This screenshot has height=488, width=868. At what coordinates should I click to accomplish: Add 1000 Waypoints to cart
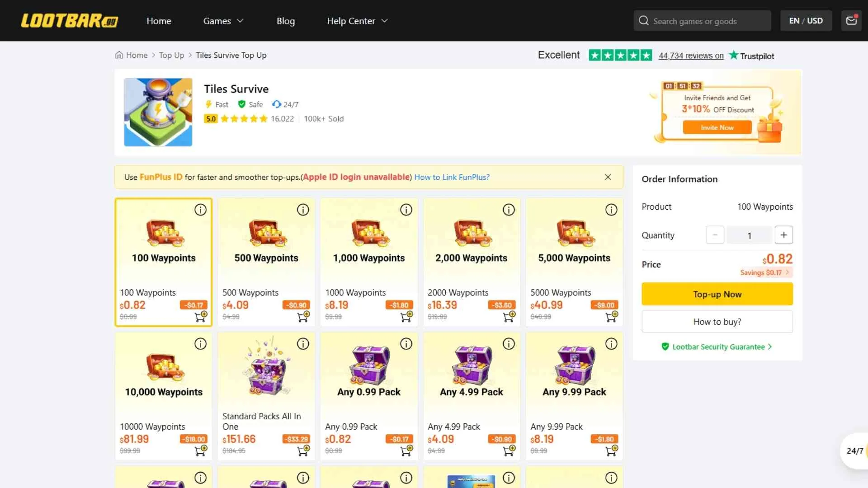(406, 316)
